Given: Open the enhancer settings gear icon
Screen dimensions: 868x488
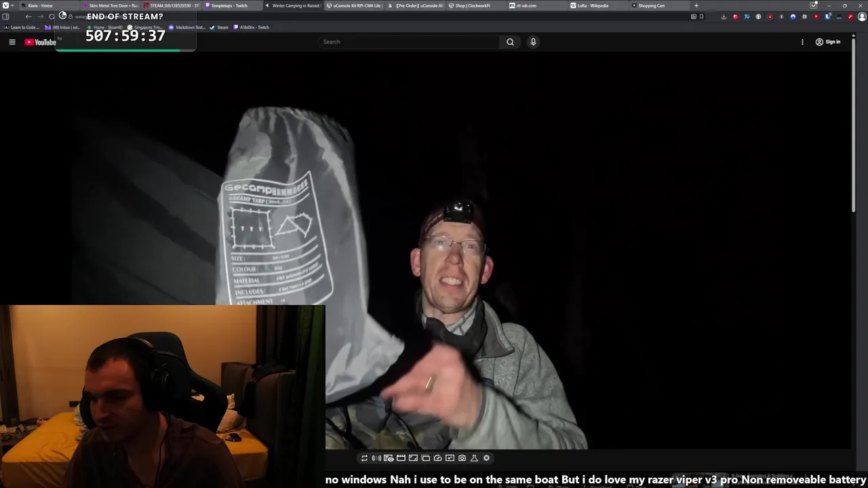Looking at the screenshot, I should (486, 458).
